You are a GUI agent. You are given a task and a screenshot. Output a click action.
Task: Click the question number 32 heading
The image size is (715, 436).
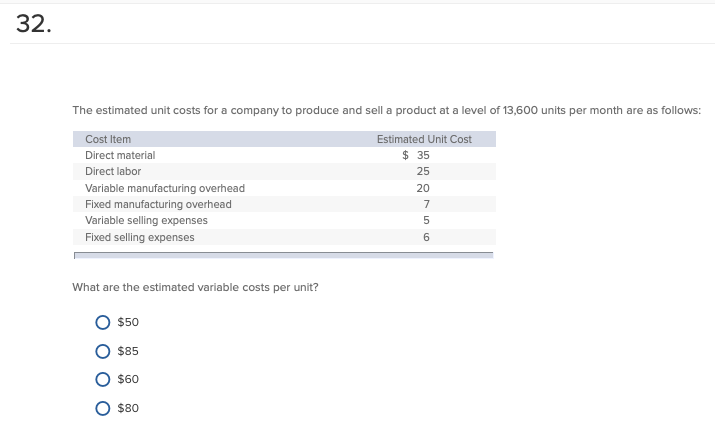34,24
